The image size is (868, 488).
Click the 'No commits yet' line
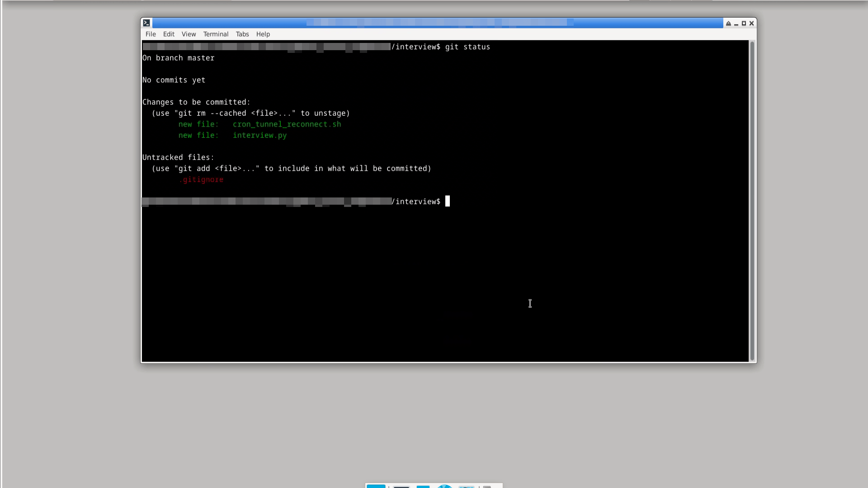pos(174,80)
